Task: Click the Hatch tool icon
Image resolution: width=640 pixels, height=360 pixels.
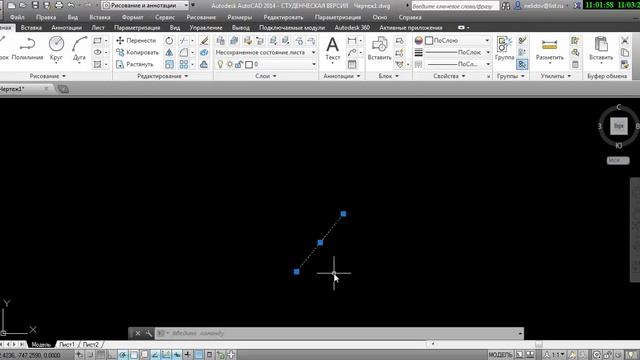Action: [x=98, y=64]
